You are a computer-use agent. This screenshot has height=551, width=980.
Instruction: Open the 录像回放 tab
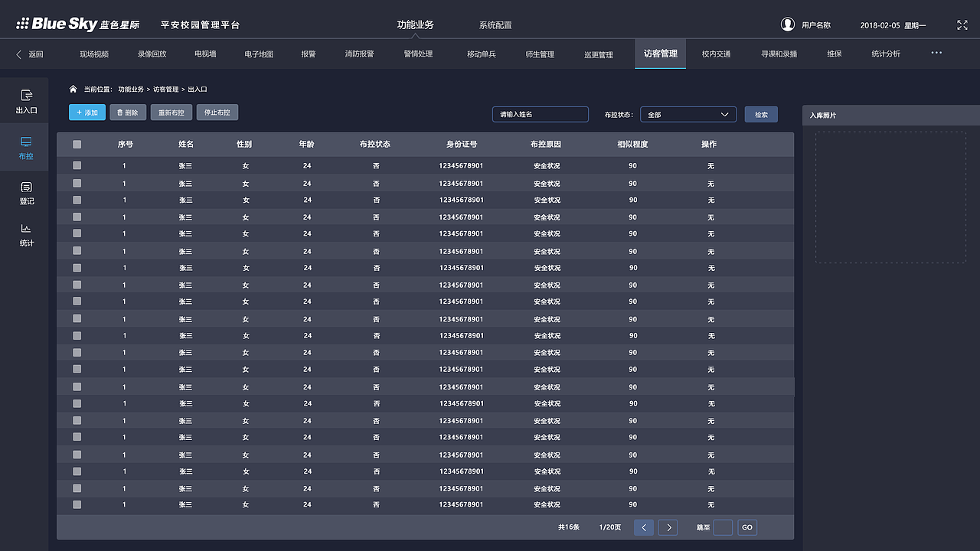[x=152, y=54]
